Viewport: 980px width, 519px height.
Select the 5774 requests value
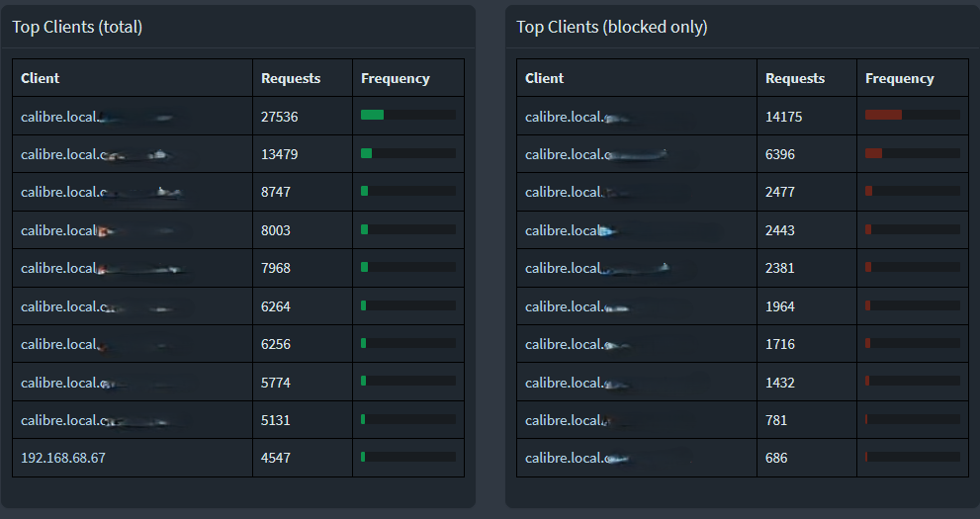coord(276,383)
